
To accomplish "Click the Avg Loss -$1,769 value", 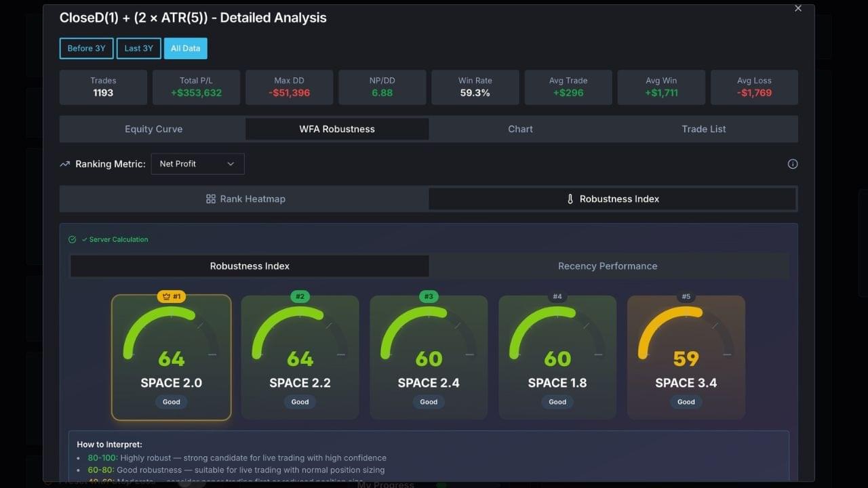I will (x=754, y=93).
